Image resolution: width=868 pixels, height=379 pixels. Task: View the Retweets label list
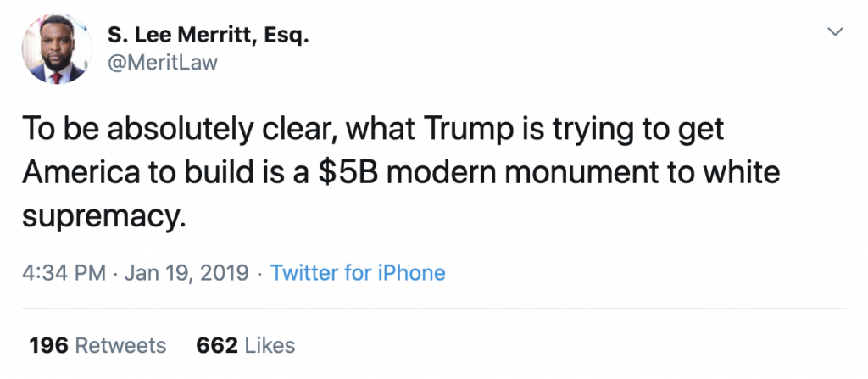coord(121,346)
